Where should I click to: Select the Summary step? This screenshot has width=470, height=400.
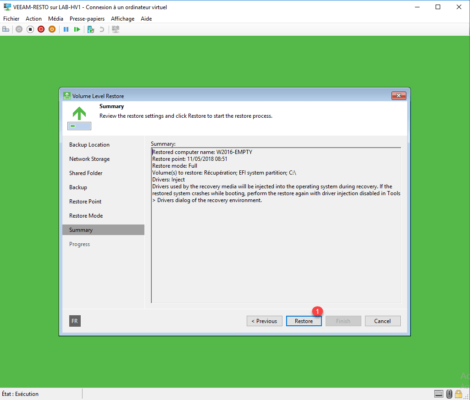tap(103, 230)
